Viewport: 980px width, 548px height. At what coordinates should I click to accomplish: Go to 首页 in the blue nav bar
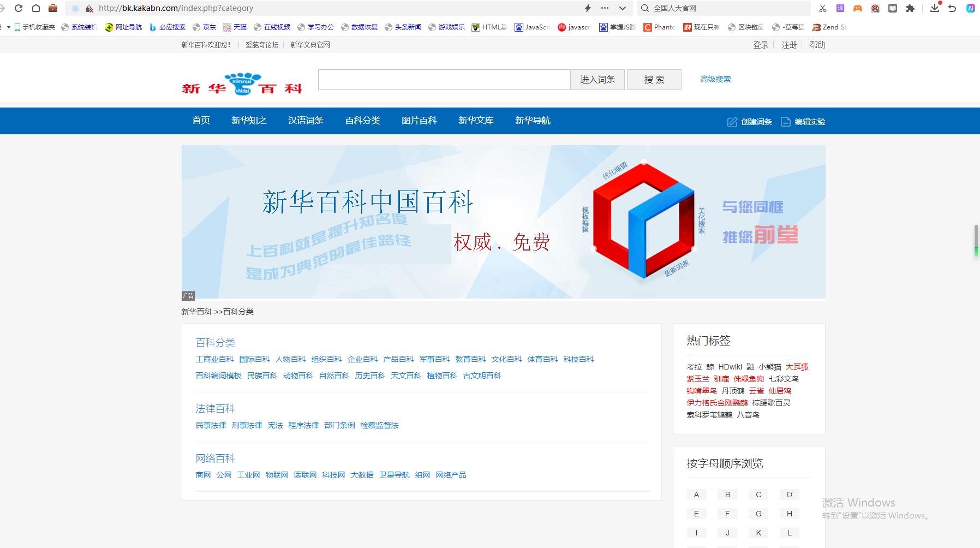[x=201, y=121]
